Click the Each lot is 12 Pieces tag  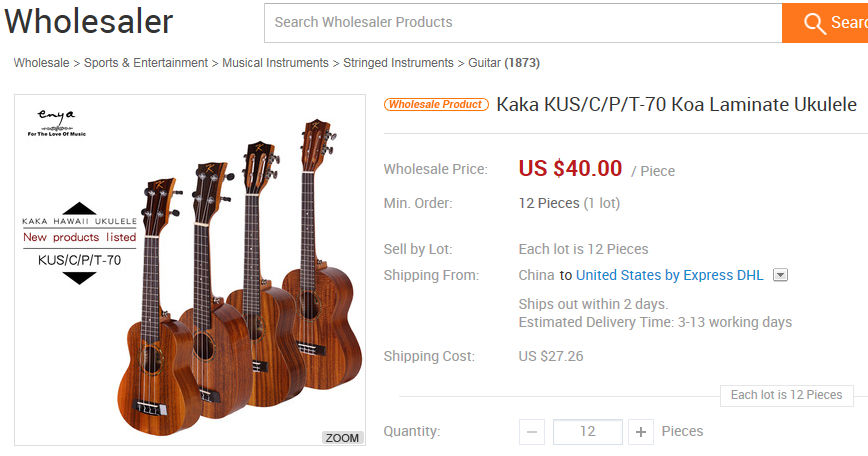pos(786,395)
